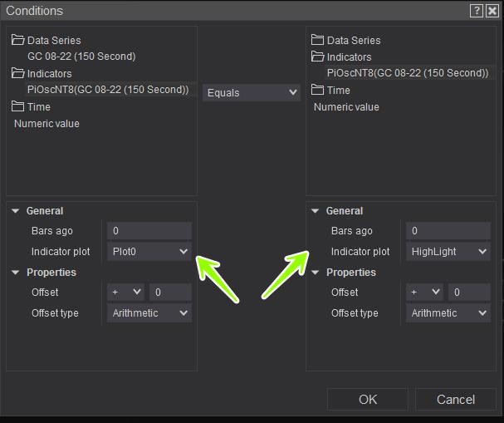Click right panel Time folder icon
504x423 pixels.
point(317,90)
